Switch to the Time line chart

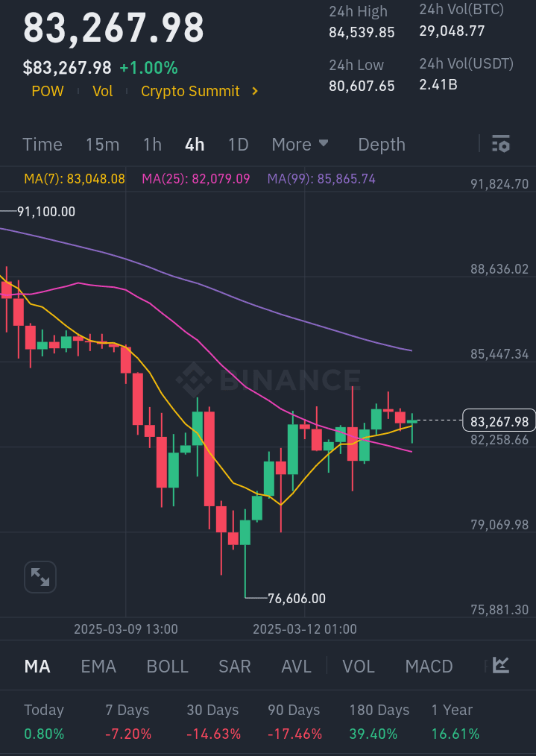tap(42, 144)
